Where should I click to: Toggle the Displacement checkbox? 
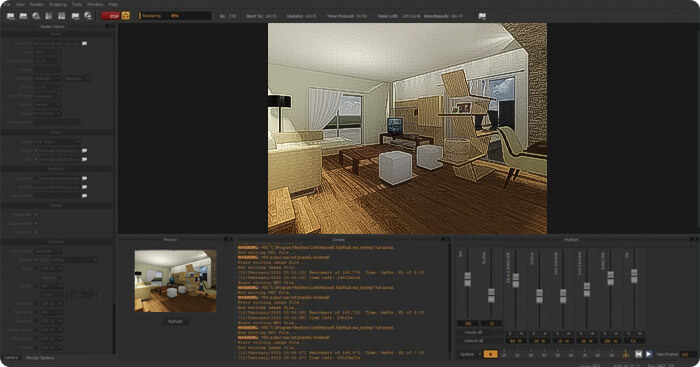click(x=36, y=223)
